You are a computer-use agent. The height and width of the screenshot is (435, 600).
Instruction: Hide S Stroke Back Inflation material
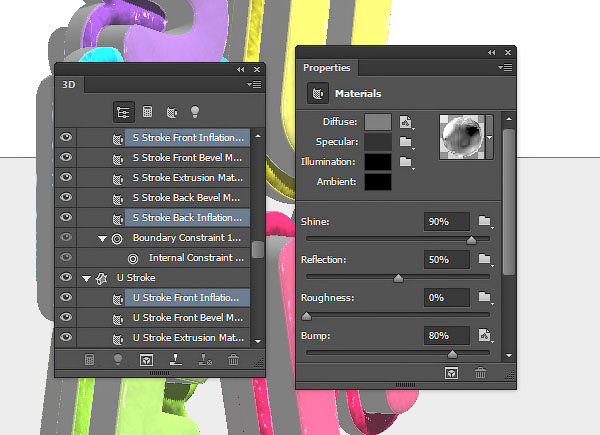pyautogui.click(x=66, y=217)
